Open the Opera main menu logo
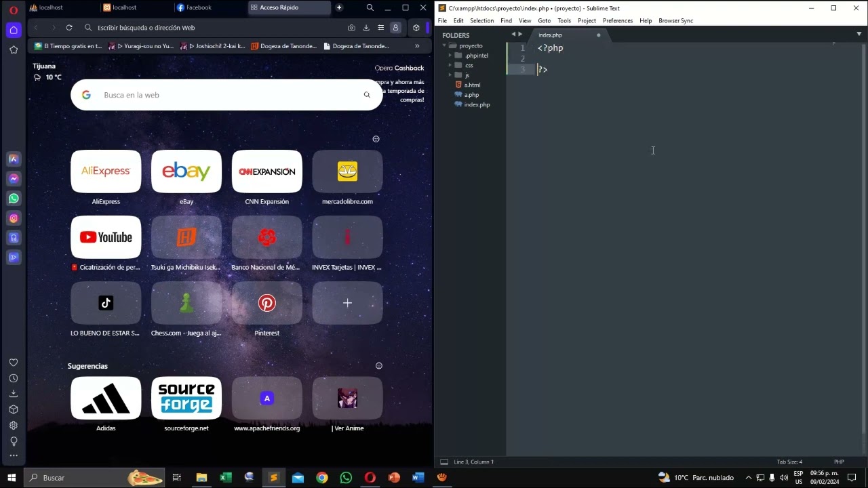This screenshot has height=488, width=868. (x=14, y=9)
